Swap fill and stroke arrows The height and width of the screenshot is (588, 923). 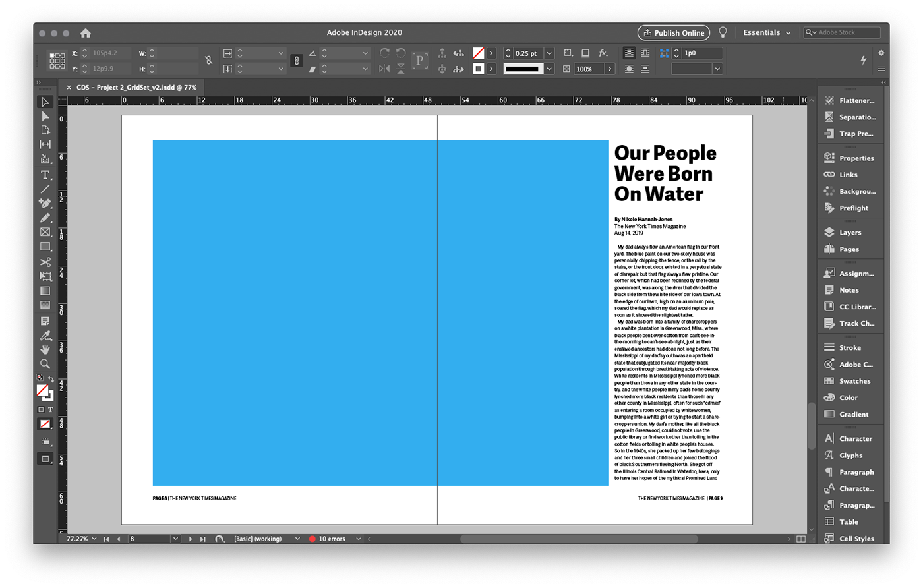click(51, 379)
